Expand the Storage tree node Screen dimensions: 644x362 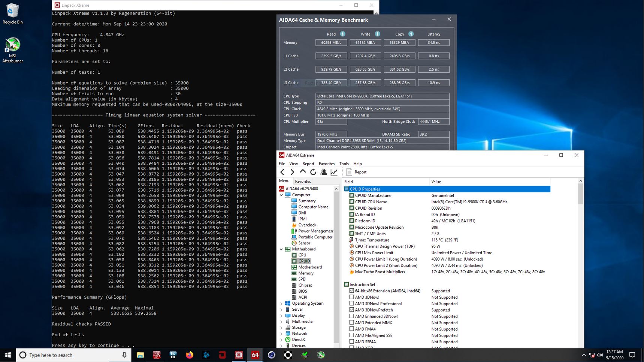click(281, 328)
